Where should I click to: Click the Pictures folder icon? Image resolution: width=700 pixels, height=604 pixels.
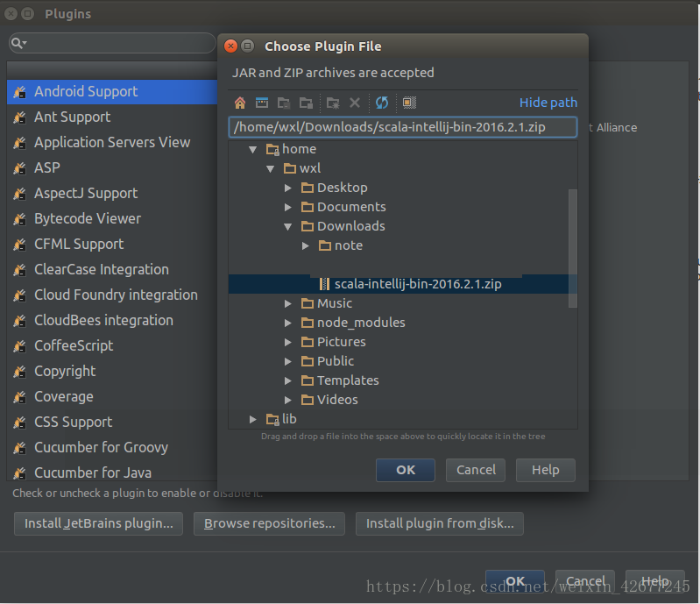tap(308, 342)
